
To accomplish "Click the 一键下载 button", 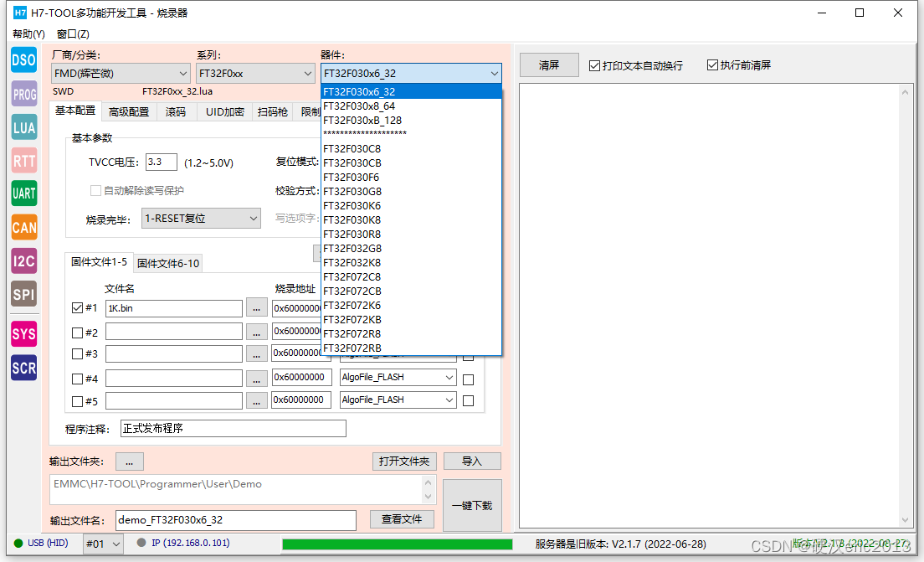I will pyautogui.click(x=472, y=505).
